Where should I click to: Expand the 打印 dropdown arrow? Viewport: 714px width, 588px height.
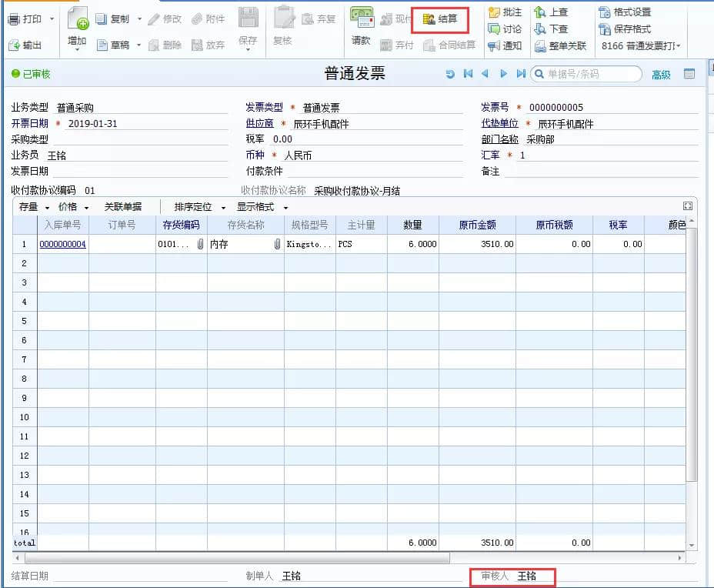point(52,18)
